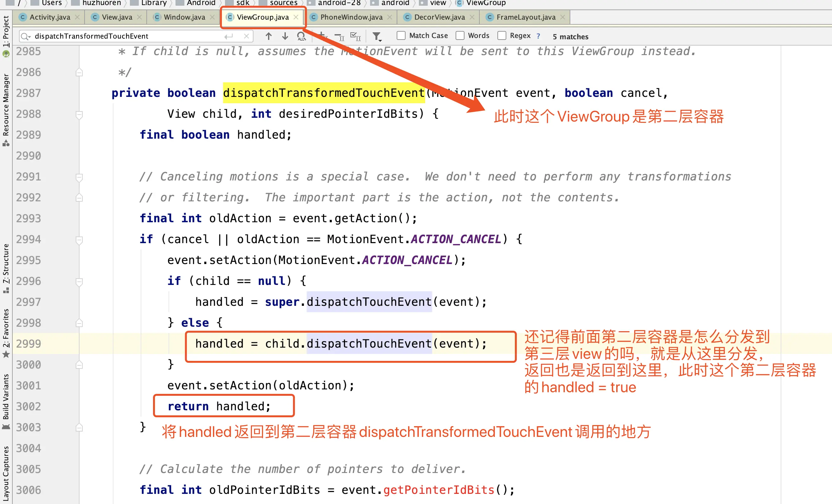832x504 pixels.
Task: Enable the Regex checkbox
Action: point(502,36)
